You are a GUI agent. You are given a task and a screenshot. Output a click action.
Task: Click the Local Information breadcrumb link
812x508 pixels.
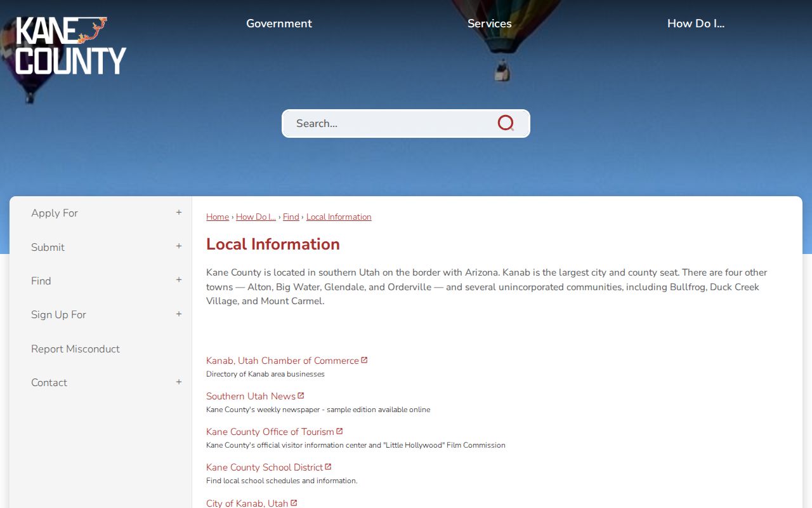[x=339, y=217]
